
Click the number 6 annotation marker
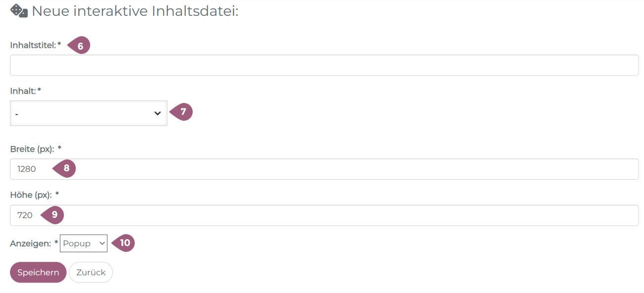(x=79, y=46)
